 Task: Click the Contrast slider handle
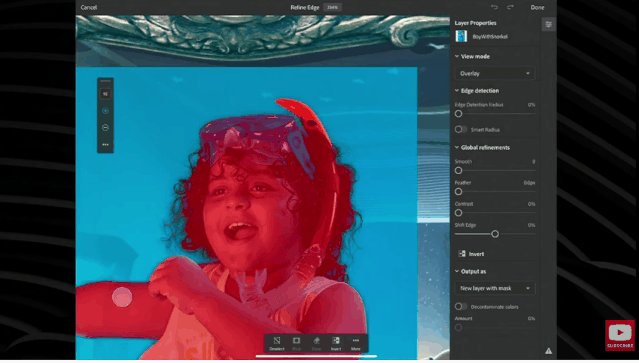point(458,213)
